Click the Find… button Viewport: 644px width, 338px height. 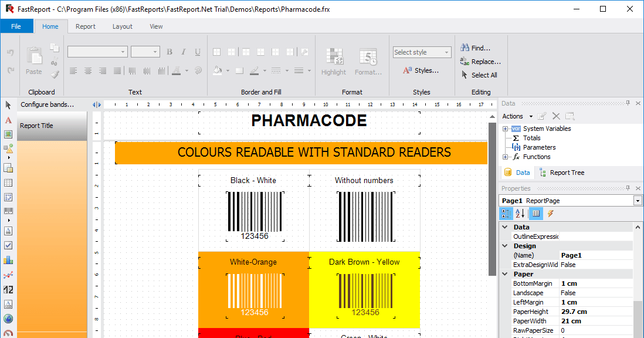tap(476, 48)
